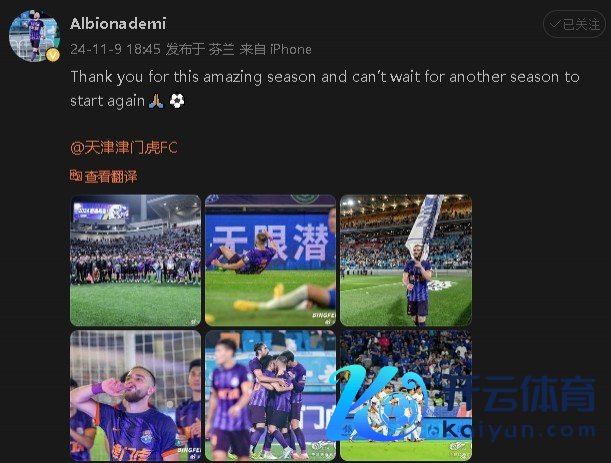Viewport: 611px width, 463px height.
Task: Toggle the 已关注 follow button
Action: coord(574,24)
